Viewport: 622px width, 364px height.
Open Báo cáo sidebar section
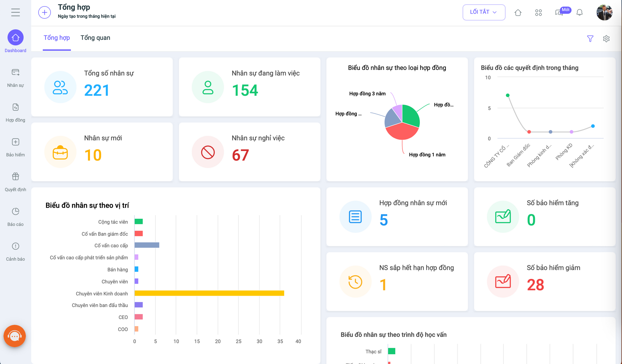click(x=15, y=217)
